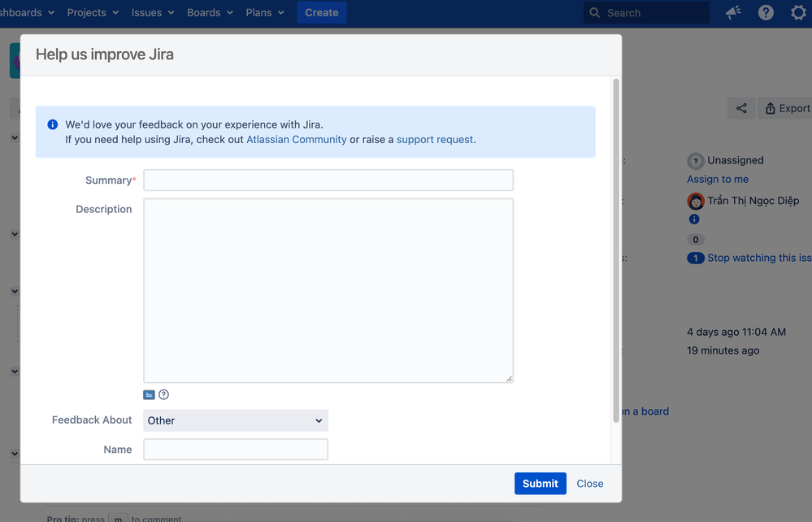Viewport: 812px width, 522px height.
Task: Submit the feedback form
Action: 541,483
